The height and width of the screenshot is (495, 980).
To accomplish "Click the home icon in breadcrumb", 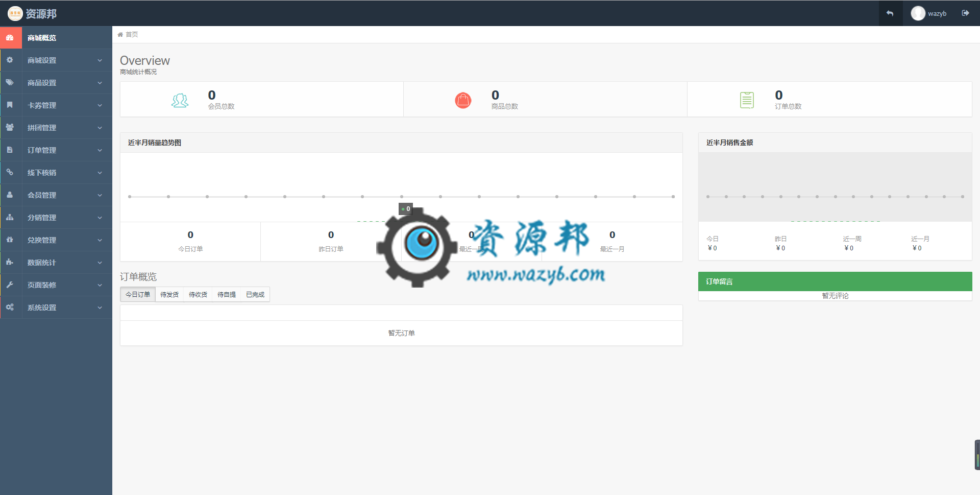I will [x=120, y=35].
